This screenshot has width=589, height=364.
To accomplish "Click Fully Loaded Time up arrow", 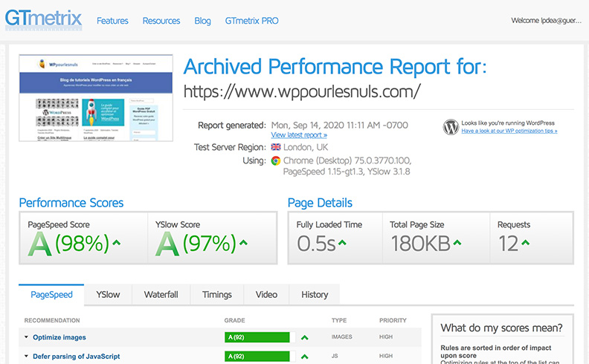I will pos(342,243).
